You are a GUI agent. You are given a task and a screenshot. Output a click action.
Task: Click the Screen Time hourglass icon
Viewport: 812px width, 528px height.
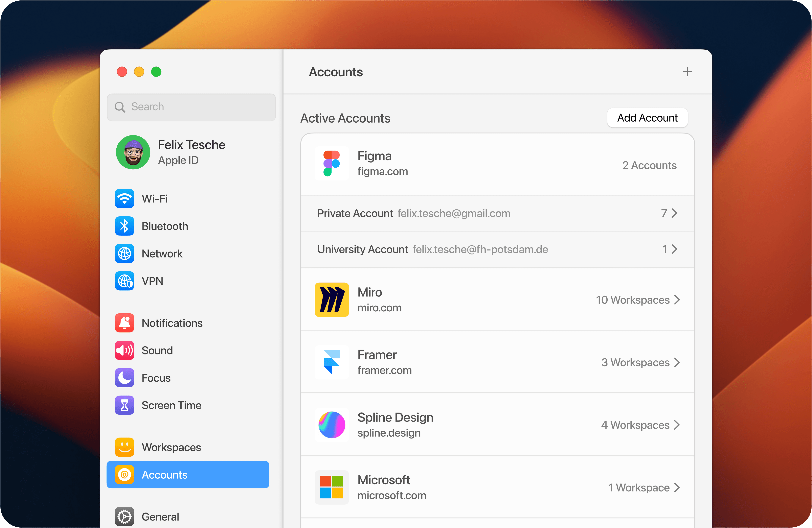124,405
